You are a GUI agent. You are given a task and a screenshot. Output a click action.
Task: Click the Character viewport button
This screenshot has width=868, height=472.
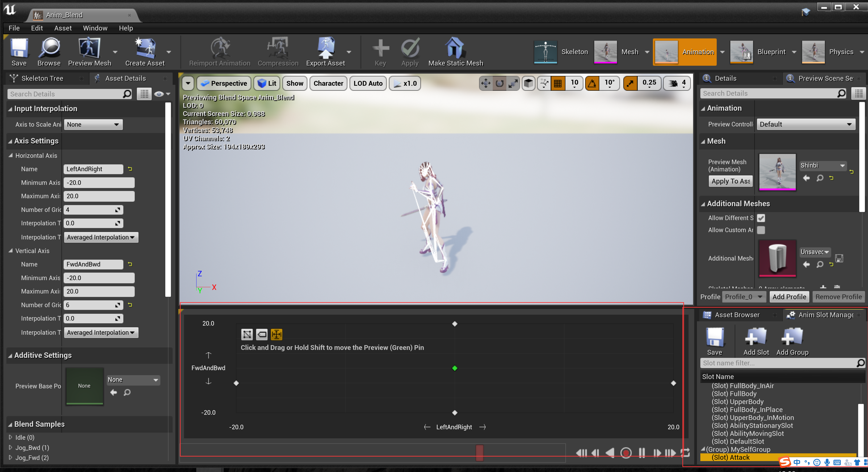coord(328,83)
